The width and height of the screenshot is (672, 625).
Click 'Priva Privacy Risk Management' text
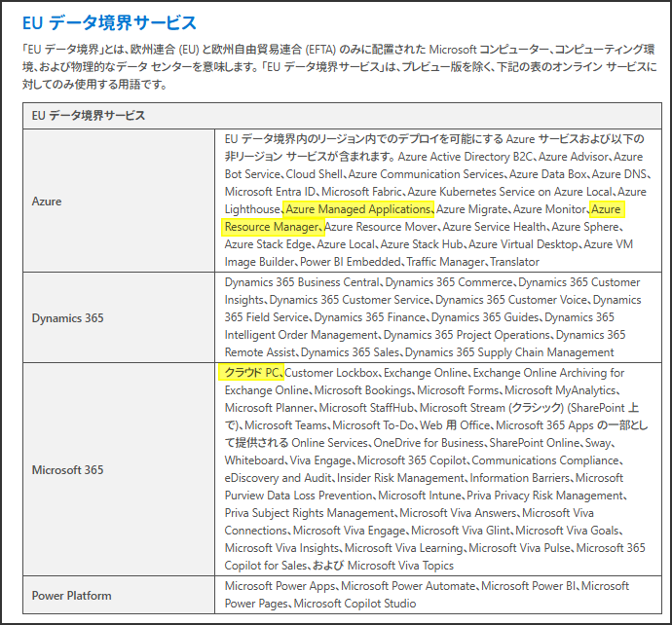[x=544, y=496]
